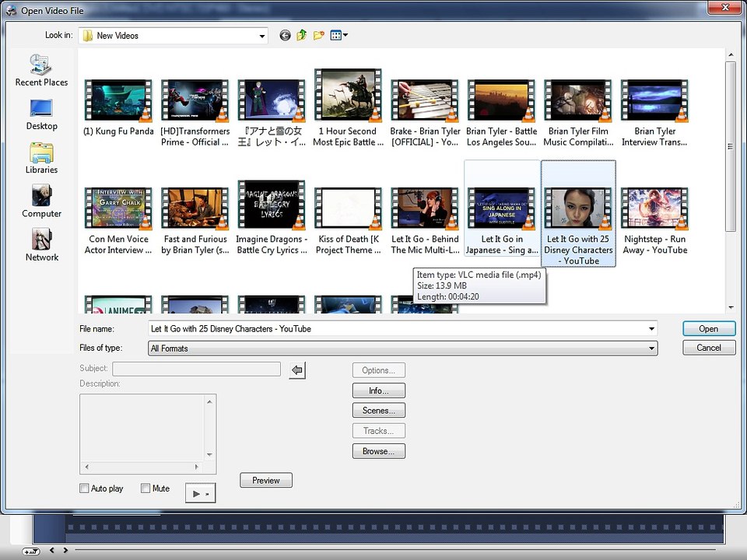
Task: Select Nightstep - Run Away video
Action: coord(654,221)
